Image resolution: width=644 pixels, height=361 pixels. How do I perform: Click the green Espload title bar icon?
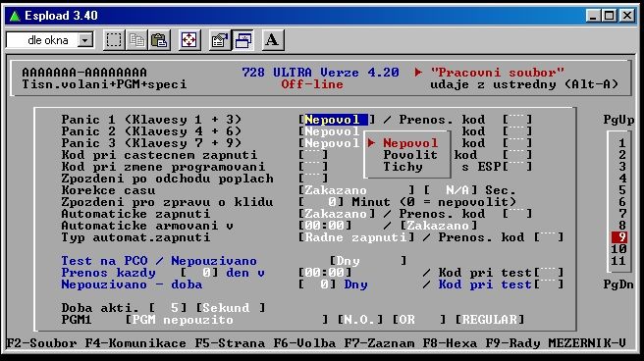click(15, 16)
